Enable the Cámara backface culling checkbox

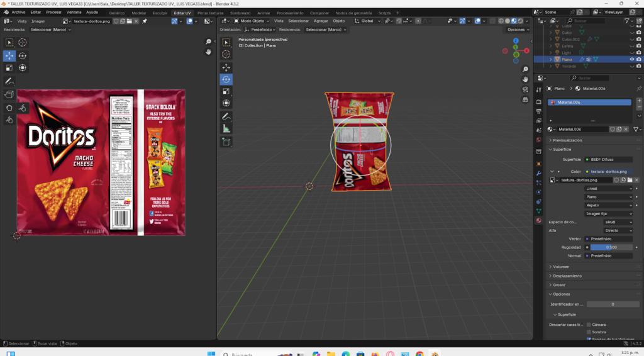[x=589, y=325]
